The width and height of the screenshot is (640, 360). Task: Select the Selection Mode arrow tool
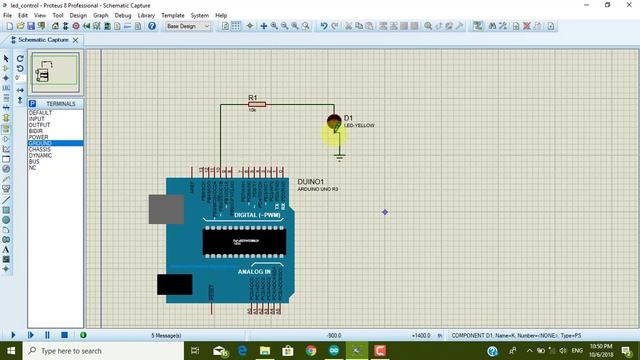(6, 59)
